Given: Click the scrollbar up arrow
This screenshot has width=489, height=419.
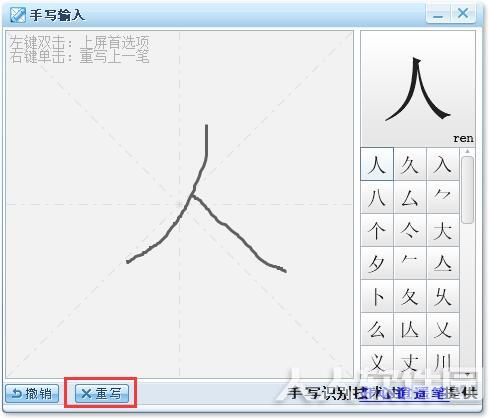Looking at the screenshot, I should coord(468,151).
